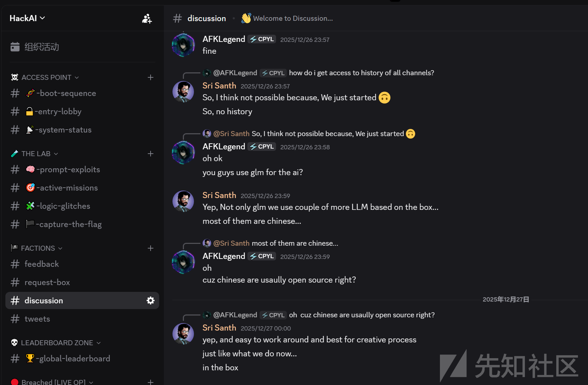Collapse THE LAB category

(34, 154)
